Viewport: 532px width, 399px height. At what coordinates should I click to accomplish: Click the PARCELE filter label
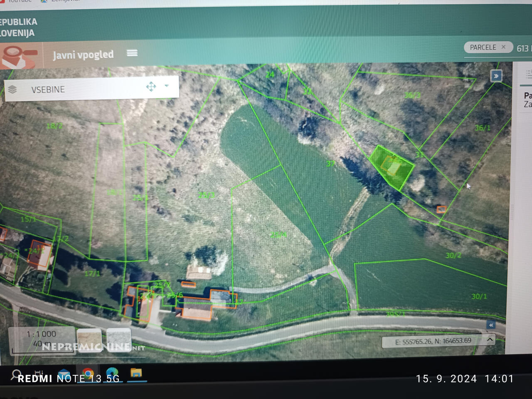point(483,47)
